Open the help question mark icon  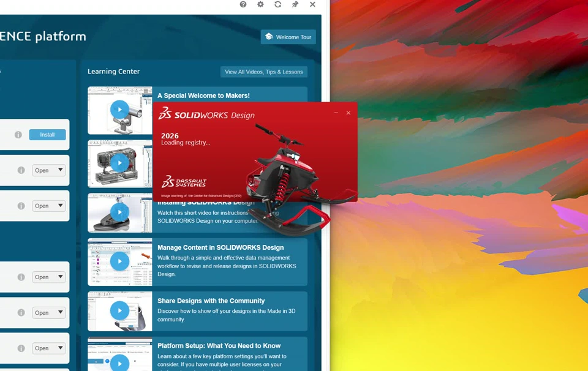(243, 4)
